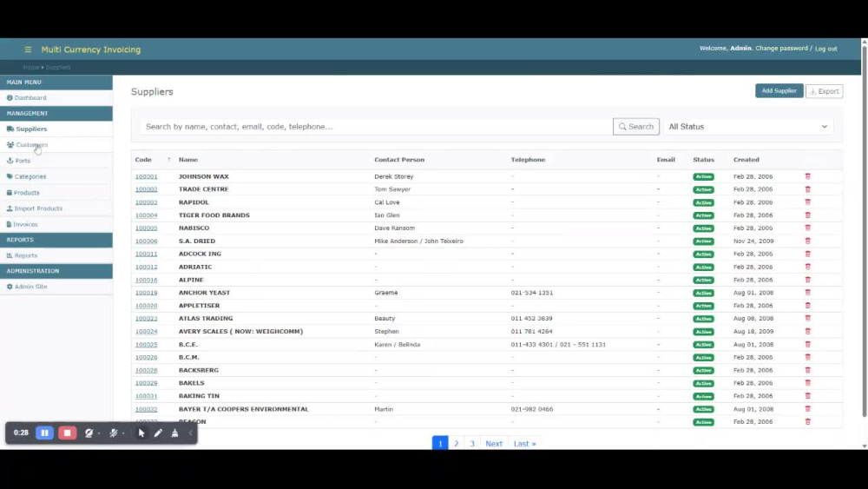This screenshot has width=868, height=489.
Task: Delete the JOHNSON WAX supplier row
Action: pos(807,176)
